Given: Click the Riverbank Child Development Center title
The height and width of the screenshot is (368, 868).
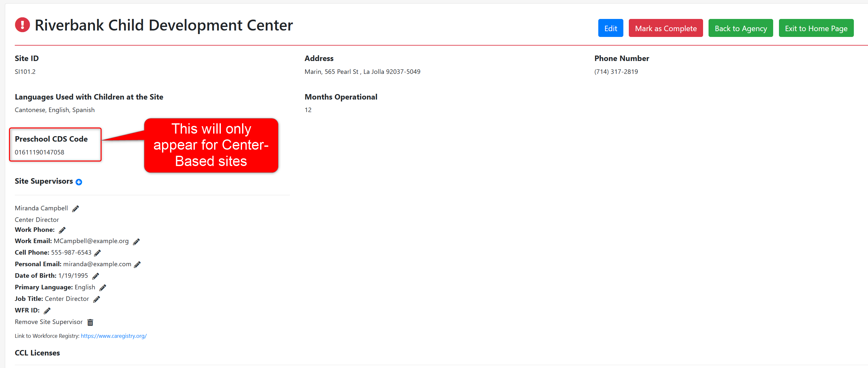Looking at the screenshot, I should (x=164, y=25).
